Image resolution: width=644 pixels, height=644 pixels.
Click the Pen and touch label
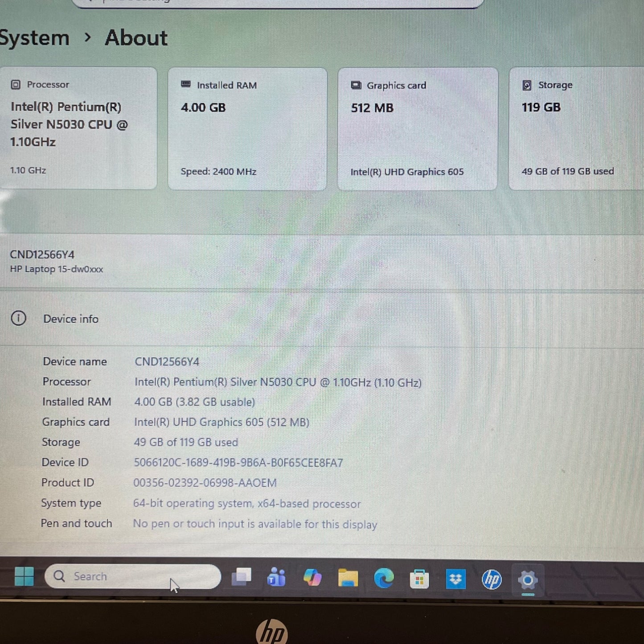pyautogui.click(x=77, y=523)
